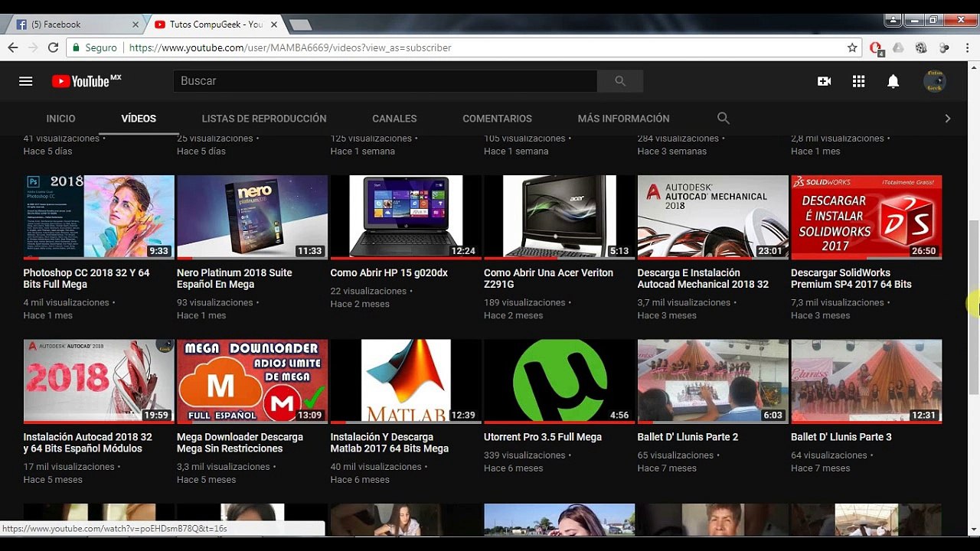Click the Buscar search input field
Viewport: 980px width, 551px height.
[383, 81]
